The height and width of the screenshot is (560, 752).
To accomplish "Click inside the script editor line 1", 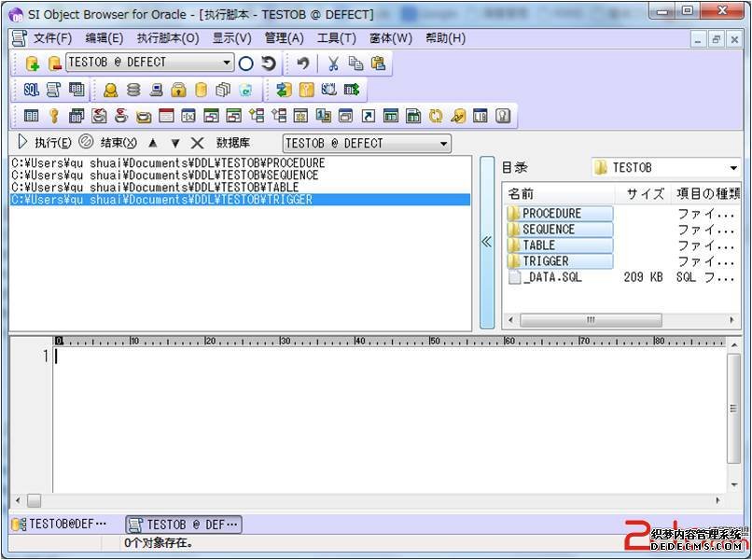I will tap(373, 357).
